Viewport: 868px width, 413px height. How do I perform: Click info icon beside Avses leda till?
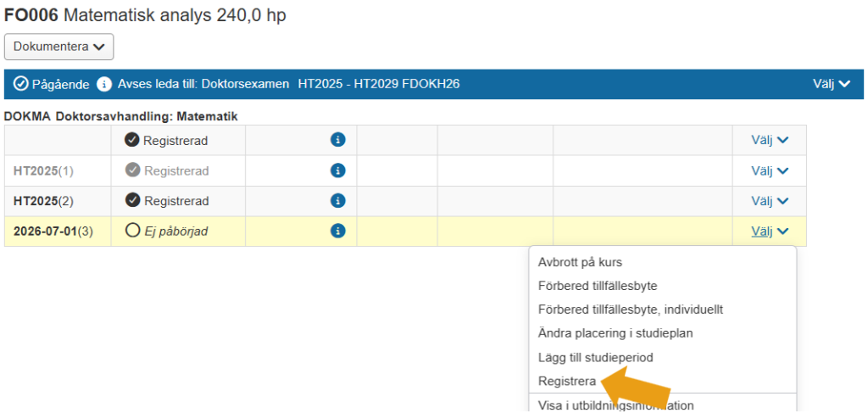coord(103,84)
